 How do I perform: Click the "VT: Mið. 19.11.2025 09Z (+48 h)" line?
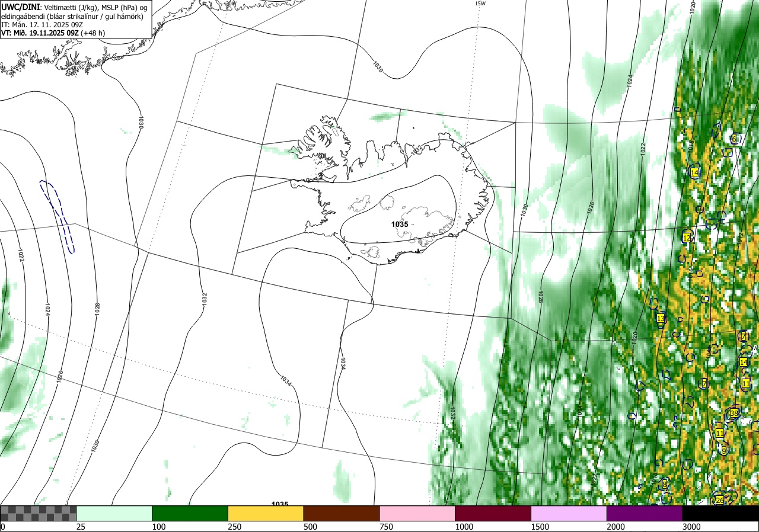(53, 34)
